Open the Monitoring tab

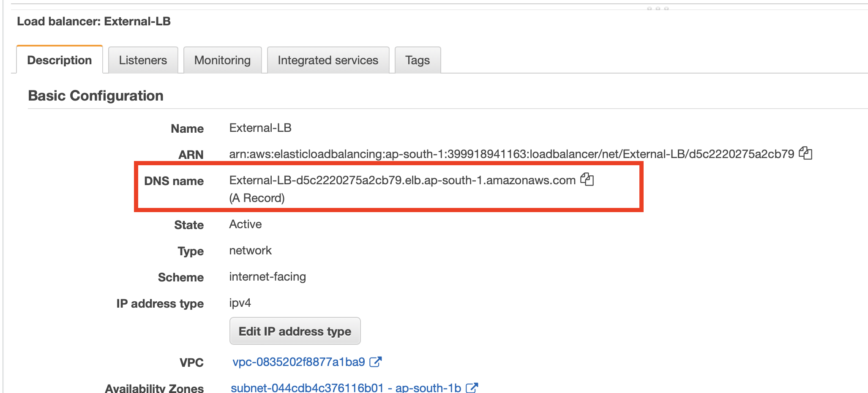(222, 60)
